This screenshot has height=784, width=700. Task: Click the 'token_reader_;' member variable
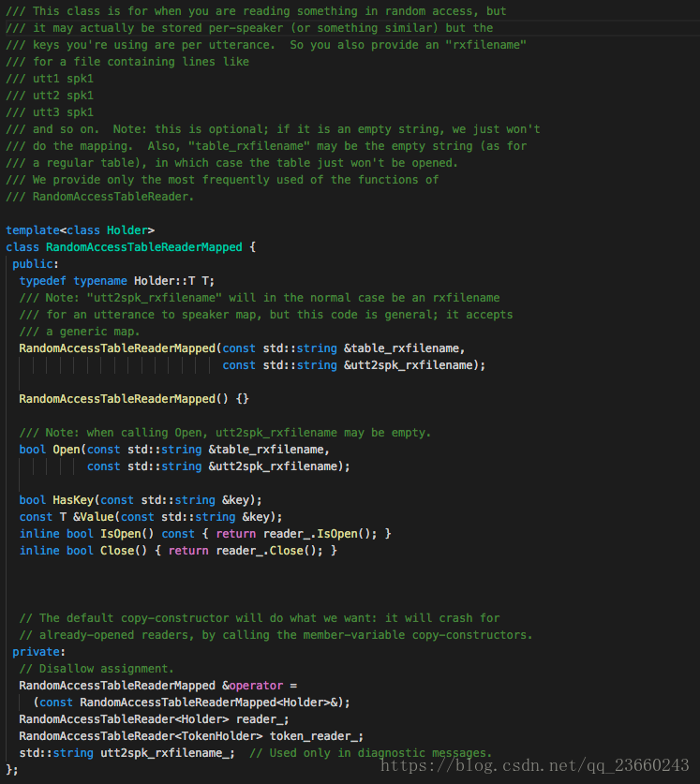point(317,736)
